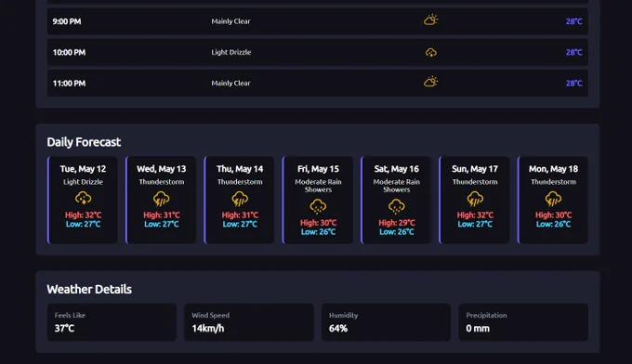This screenshot has height=364, width=632.
Task: Select the 9:00 PM time label
Action: pos(67,21)
